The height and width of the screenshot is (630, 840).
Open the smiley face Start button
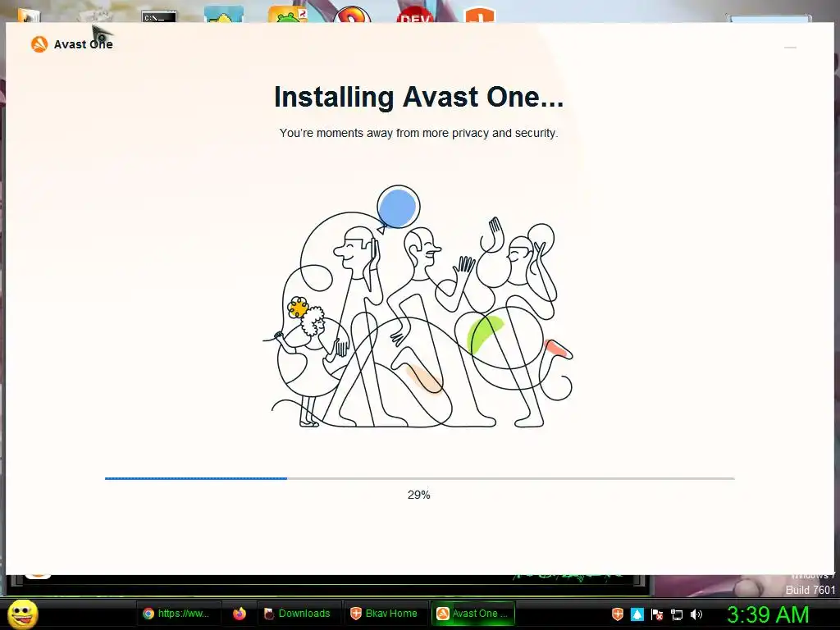[23, 614]
